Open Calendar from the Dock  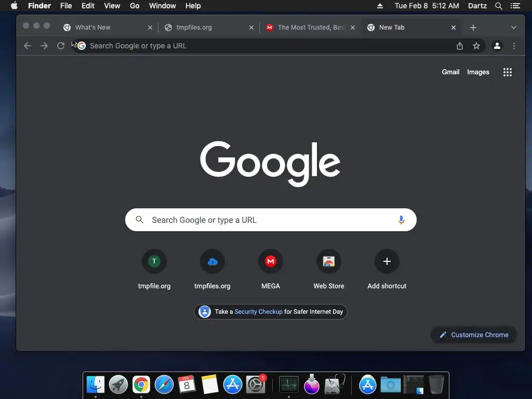[x=187, y=384]
